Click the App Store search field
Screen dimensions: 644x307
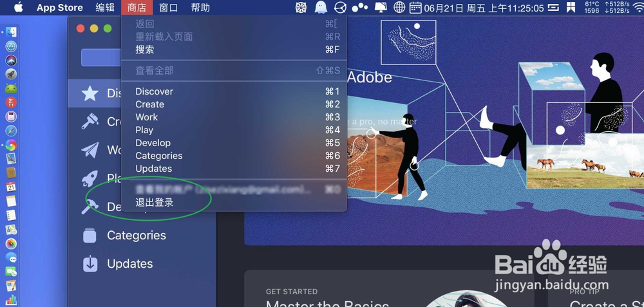click(x=102, y=57)
